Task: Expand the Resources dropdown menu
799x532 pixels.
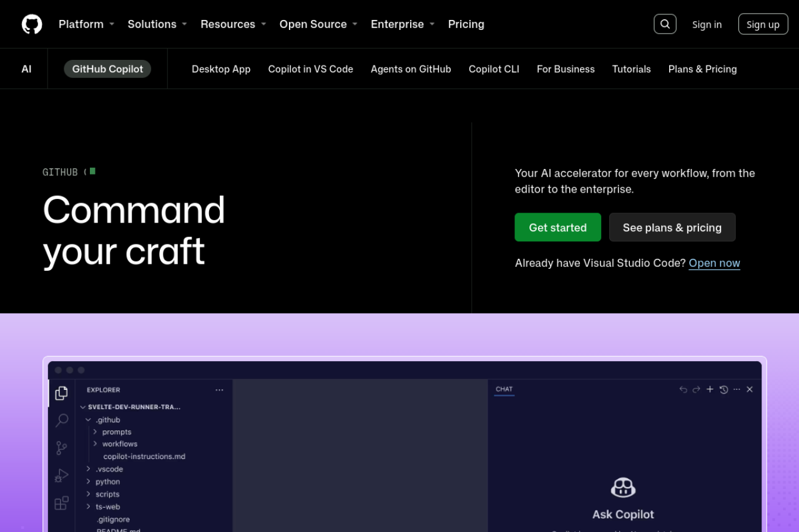Action: click(233, 24)
